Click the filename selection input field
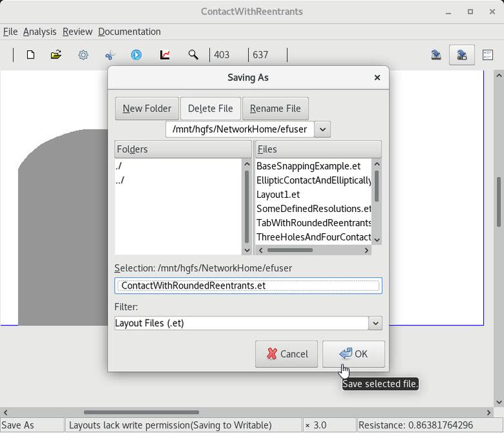 tap(248, 285)
